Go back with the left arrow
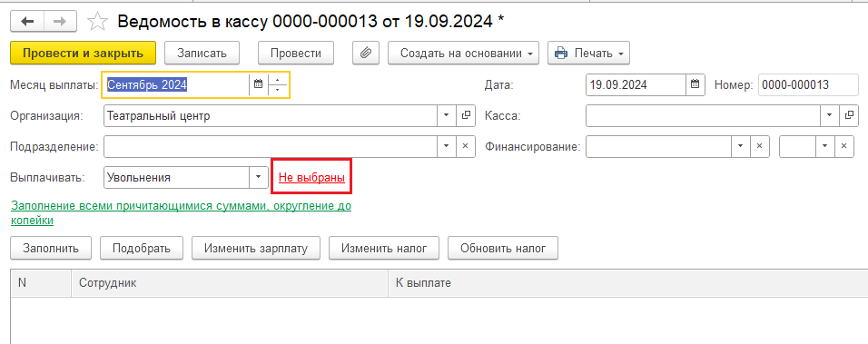868x344 pixels. click(27, 22)
